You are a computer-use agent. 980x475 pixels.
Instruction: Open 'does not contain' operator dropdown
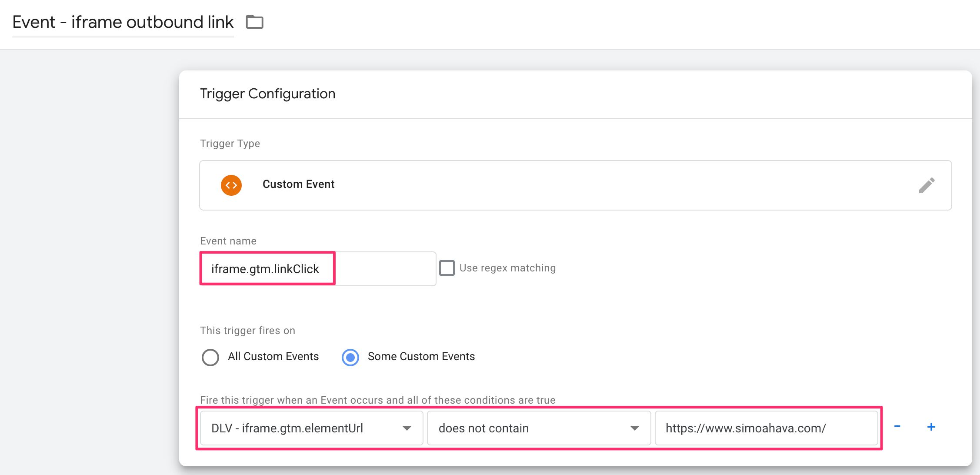click(539, 428)
